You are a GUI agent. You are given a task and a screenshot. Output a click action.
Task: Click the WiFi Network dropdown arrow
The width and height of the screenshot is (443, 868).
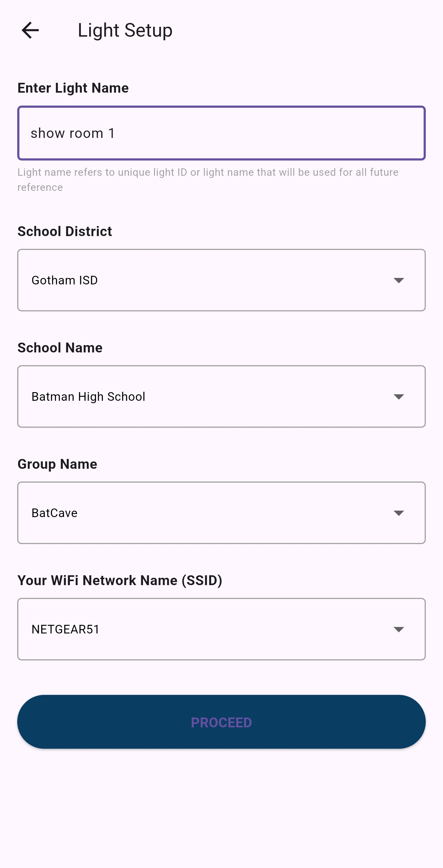pos(398,629)
